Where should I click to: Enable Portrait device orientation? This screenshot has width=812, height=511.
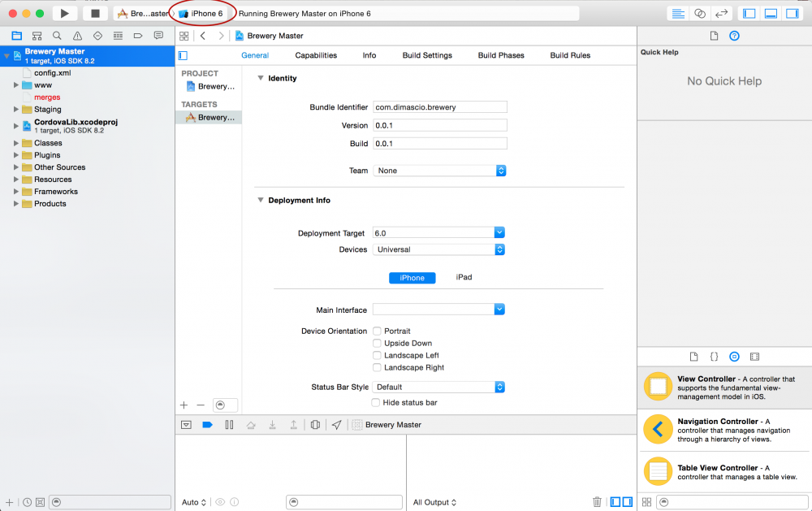[x=377, y=331]
